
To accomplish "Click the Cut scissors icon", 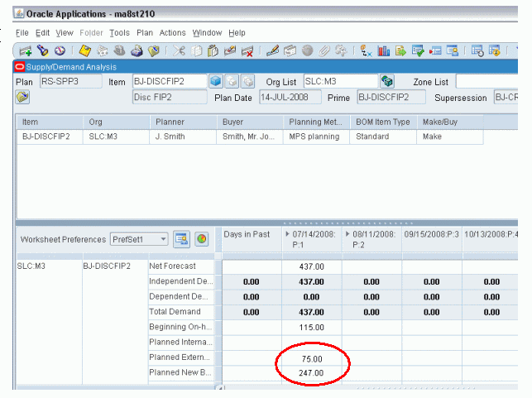I will [180, 51].
